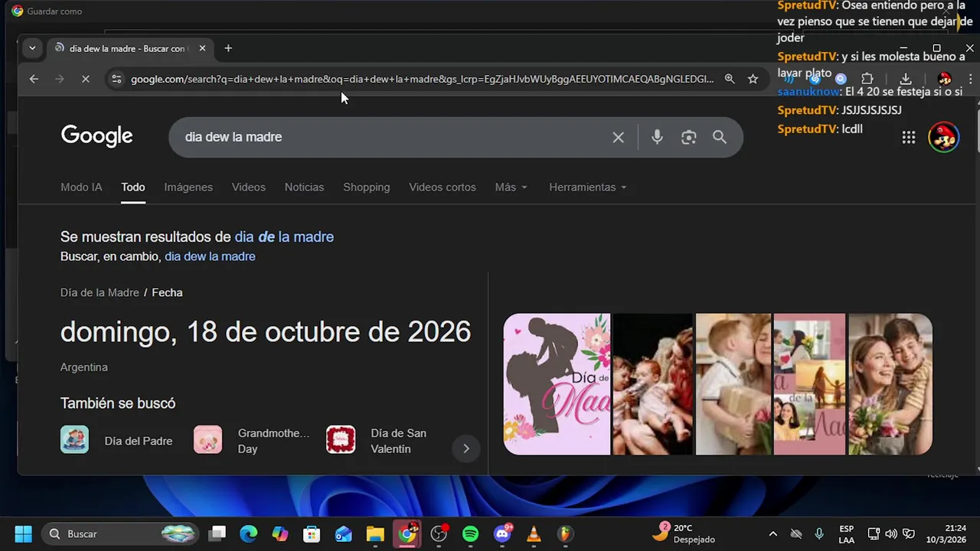Open image of mother and son with flowers
This screenshot has height=551, width=980.
tap(890, 384)
